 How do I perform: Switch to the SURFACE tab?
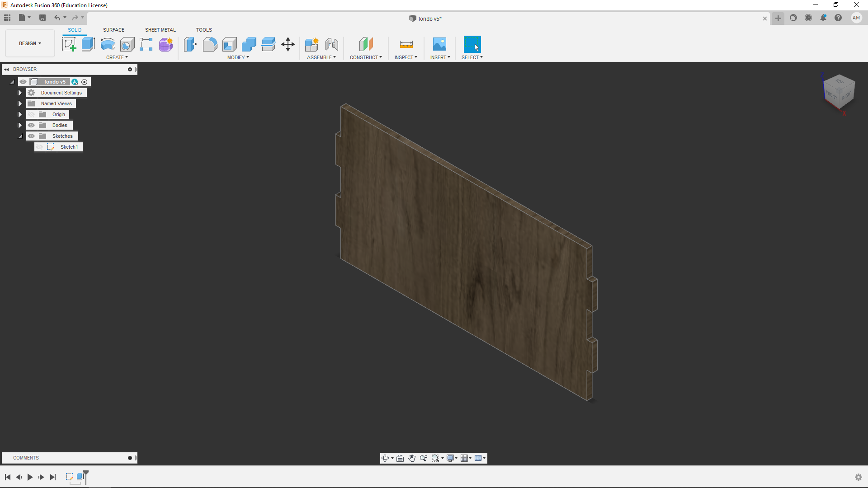point(113,30)
